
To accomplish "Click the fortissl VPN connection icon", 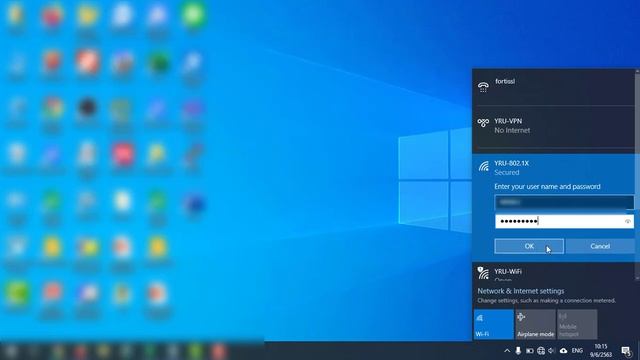I will tap(483, 87).
